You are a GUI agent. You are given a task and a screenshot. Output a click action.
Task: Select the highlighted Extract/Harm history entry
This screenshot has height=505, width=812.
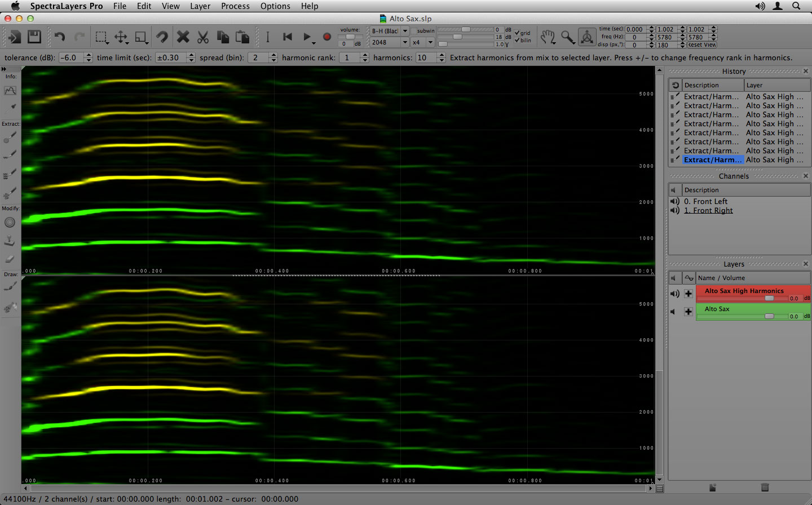pos(713,160)
